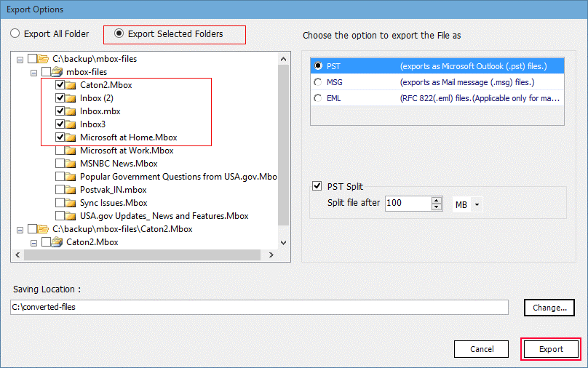
Task: Click the MSNBC News.Mbox folder icon
Action: click(71, 164)
